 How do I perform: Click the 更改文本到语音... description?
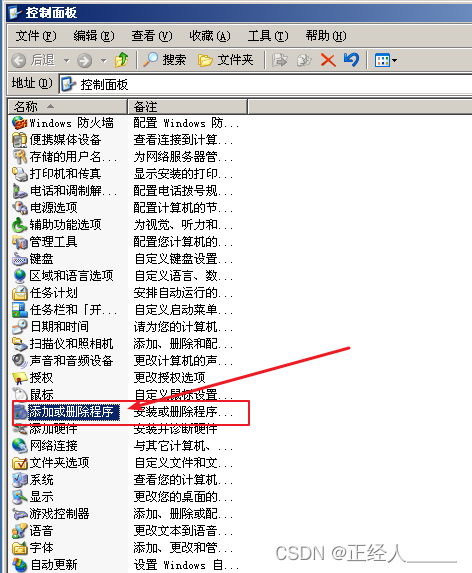pyautogui.click(x=183, y=531)
